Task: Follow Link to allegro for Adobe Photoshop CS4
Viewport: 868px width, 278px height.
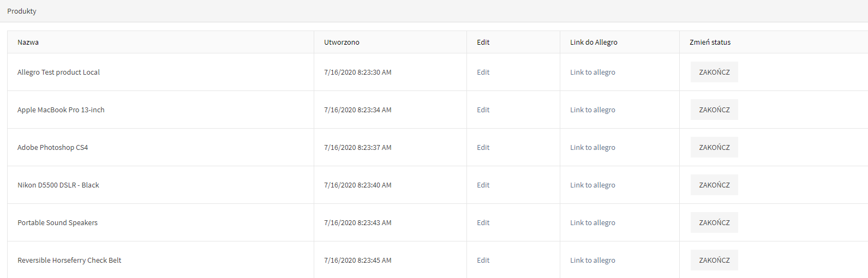Action: [x=592, y=147]
